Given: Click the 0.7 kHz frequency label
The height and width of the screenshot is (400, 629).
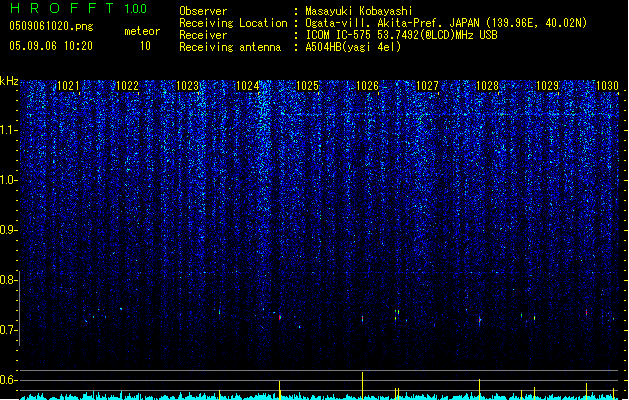Looking at the screenshot, I should pyautogui.click(x=8, y=330).
